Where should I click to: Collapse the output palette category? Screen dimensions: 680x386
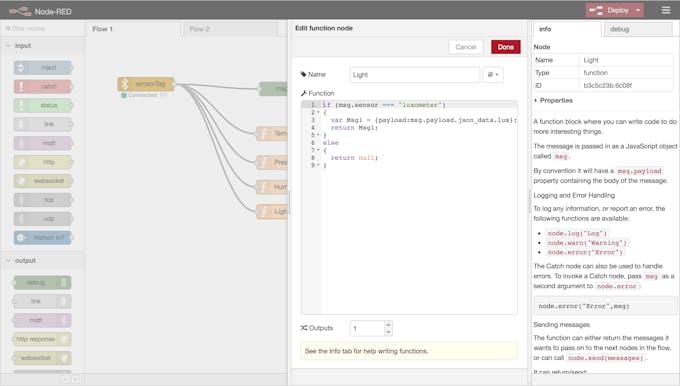tap(9, 260)
